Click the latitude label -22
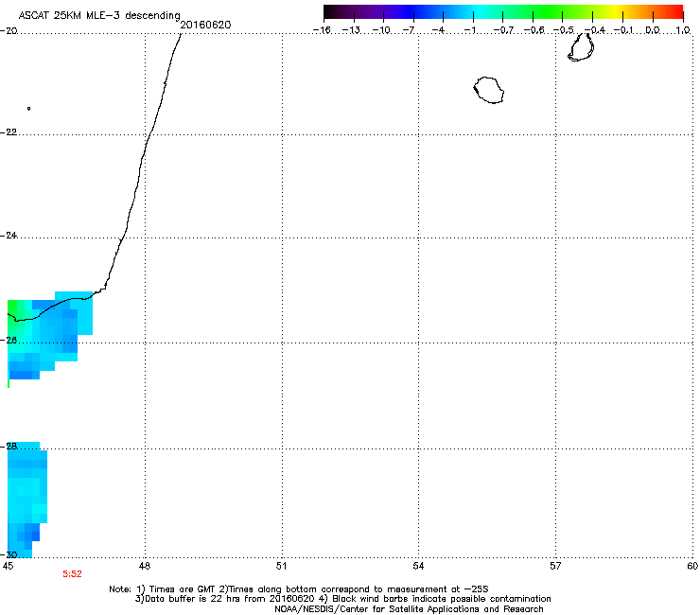Image resolution: width=700 pixels, height=615 pixels. 9,132
